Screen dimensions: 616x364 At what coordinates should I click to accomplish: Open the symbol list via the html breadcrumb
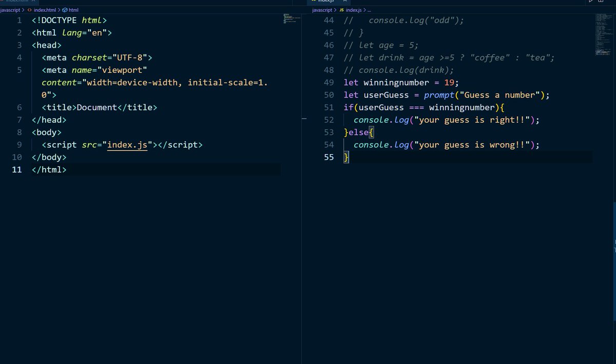[x=73, y=10]
